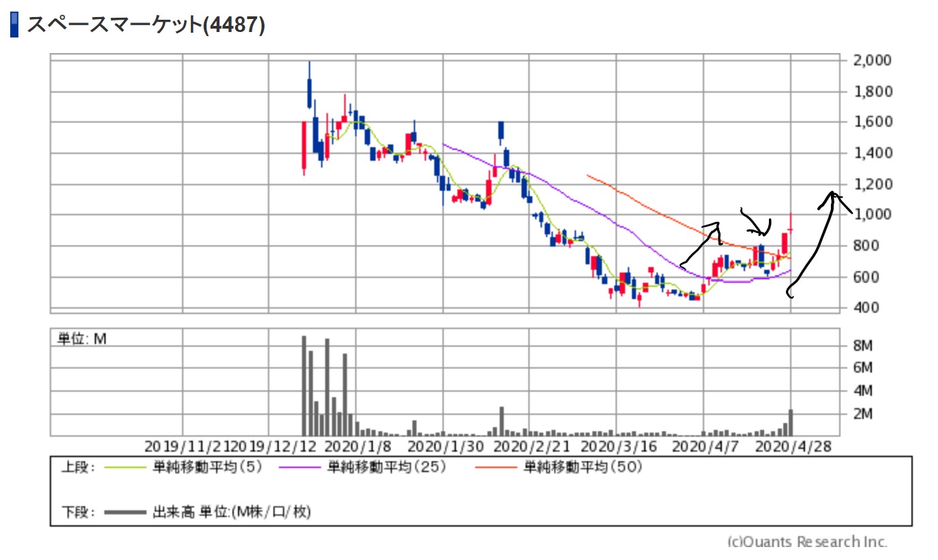Screen dimensions: 938x560
Task: Click the 単純移動平均(5) legend entry
Action: click(x=208, y=467)
